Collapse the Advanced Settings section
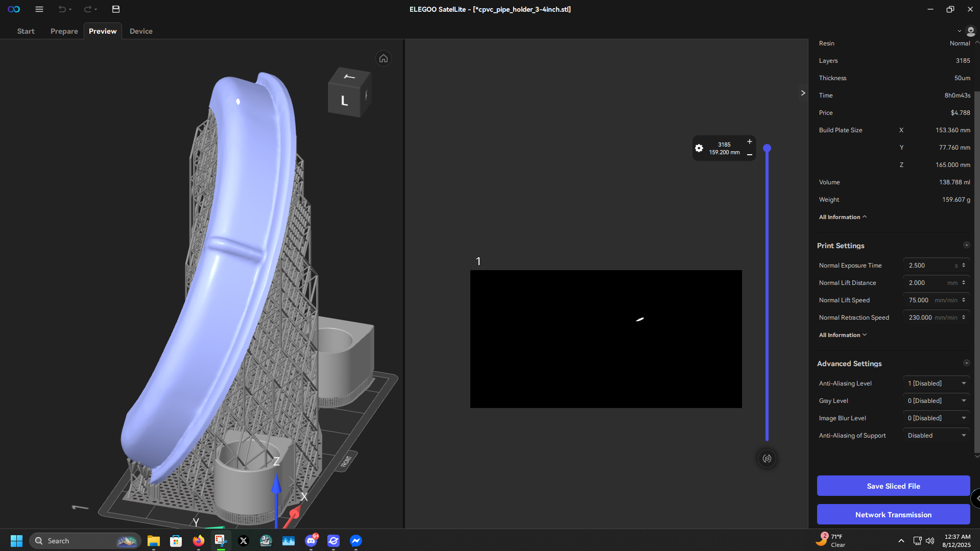The image size is (980, 551). tap(966, 363)
